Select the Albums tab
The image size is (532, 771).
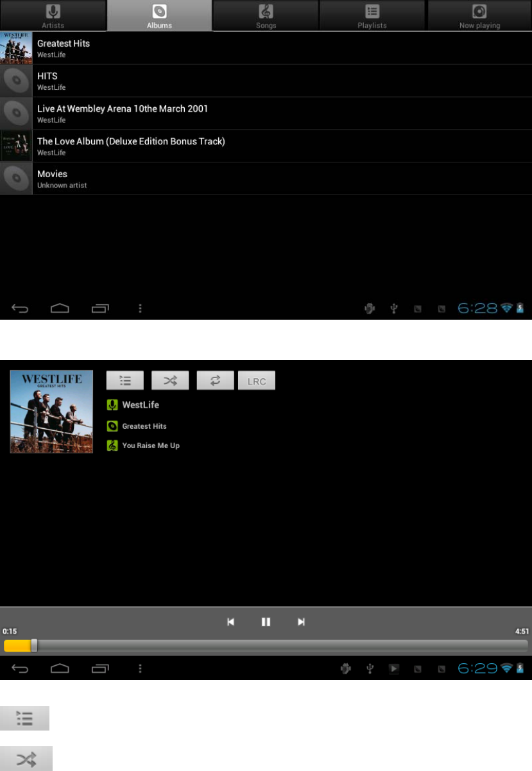(x=159, y=15)
